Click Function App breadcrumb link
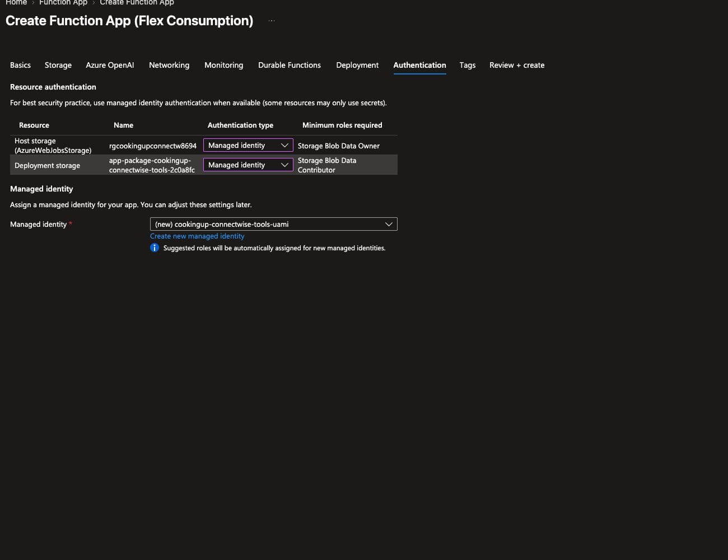728x560 pixels. [x=63, y=2]
